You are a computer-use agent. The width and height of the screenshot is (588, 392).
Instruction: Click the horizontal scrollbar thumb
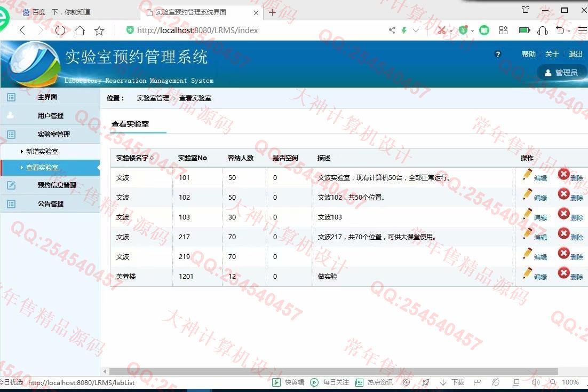333,371
